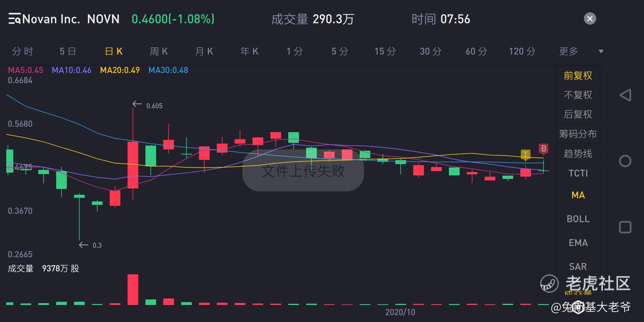Select the 日K daily candlestick tab
Image resolution: width=644 pixels, height=322 pixels.
pyautogui.click(x=114, y=51)
